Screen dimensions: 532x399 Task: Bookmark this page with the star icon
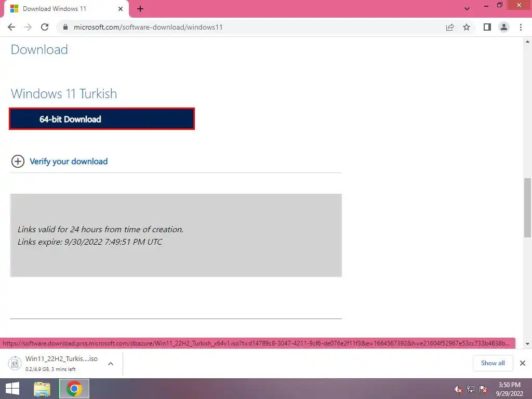click(467, 27)
